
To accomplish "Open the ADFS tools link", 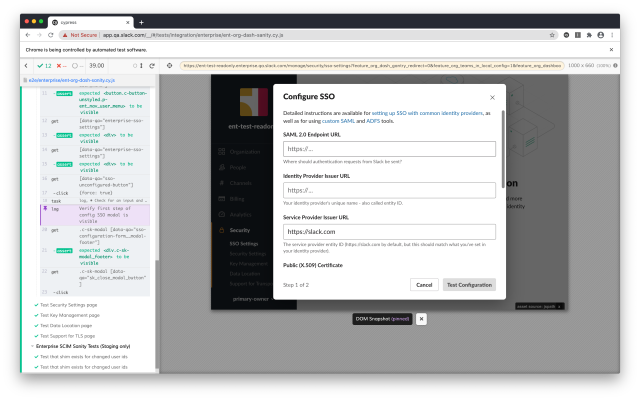I will (x=373, y=121).
